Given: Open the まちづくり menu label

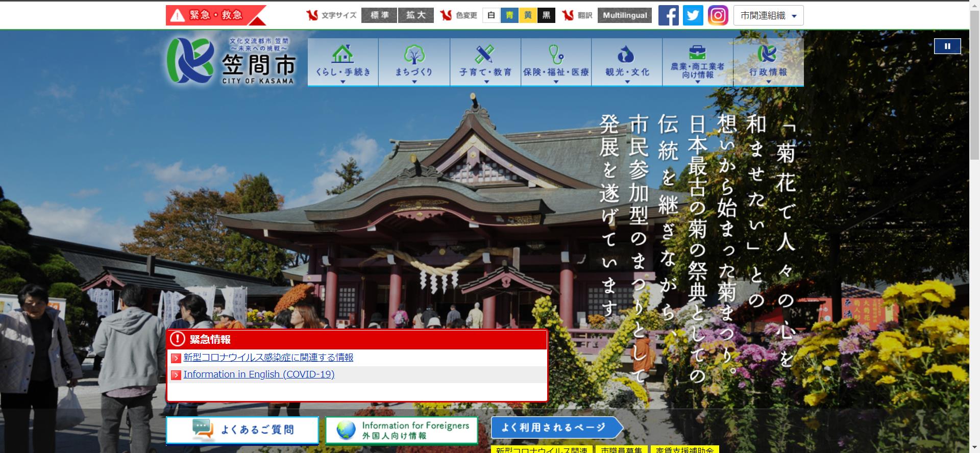Looking at the screenshot, I should tap(414, 72).
